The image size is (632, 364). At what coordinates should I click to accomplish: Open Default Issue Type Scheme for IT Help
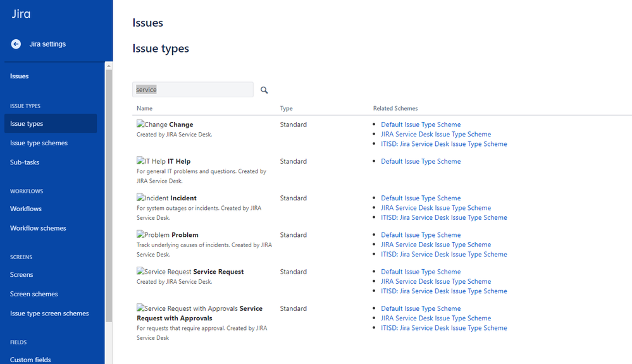tap(421, 161)
